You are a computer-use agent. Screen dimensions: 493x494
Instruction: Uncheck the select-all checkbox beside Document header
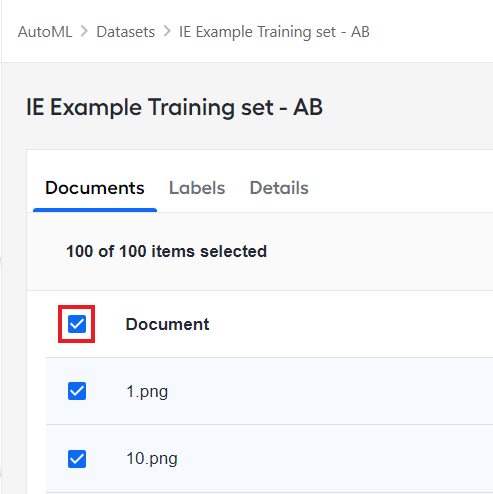[77, 324]
